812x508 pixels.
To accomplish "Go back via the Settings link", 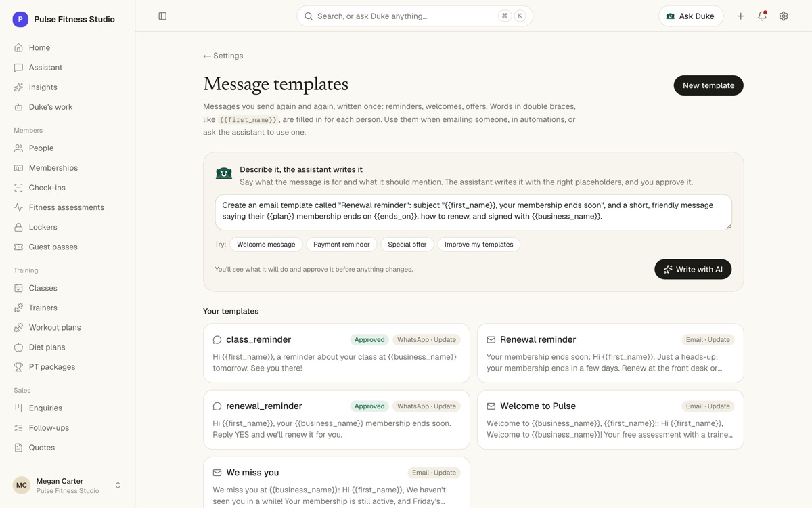I will 223,56.
